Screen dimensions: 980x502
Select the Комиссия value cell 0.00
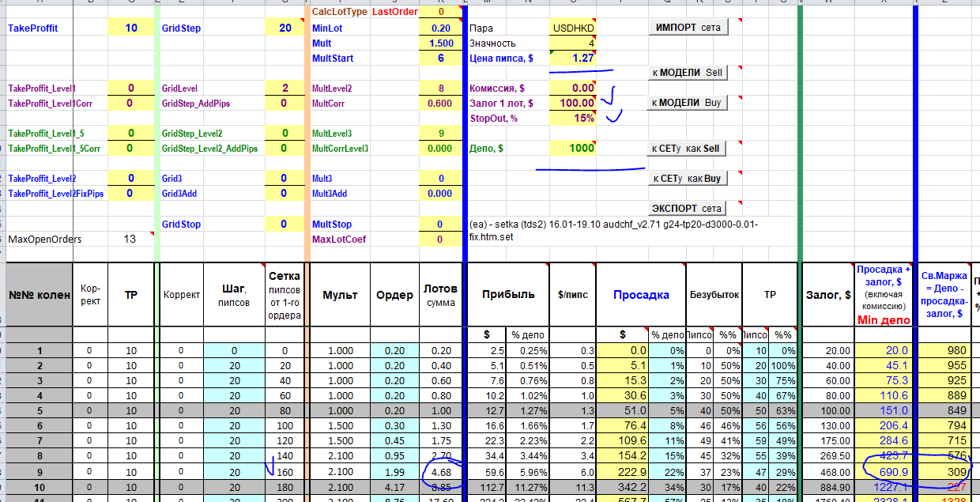coord(574,89)
